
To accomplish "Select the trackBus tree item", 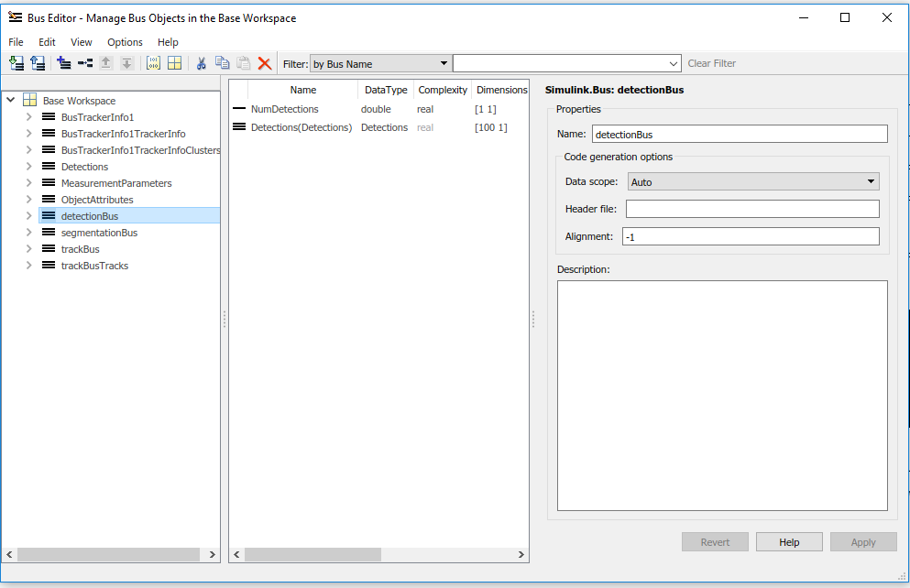I will pyautogui.click(x=80, y=249).
